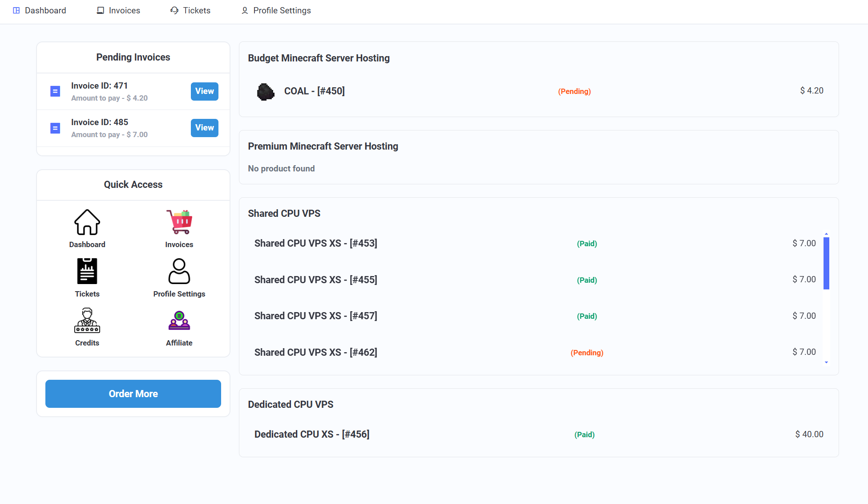Open the Invoices shopping cart icon in Quick Access
Viewport: 868px width, 504px height.
coord(179,222)
